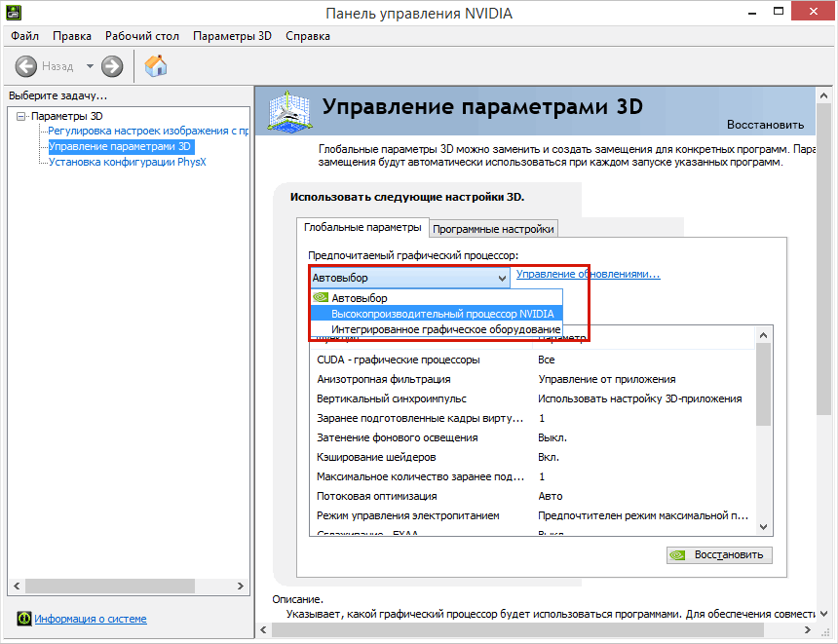The height and width of the screenshot is (644, 838).
Task: Select the Анизотропная фильтрация setting row
Action: (x=383, y=379)
